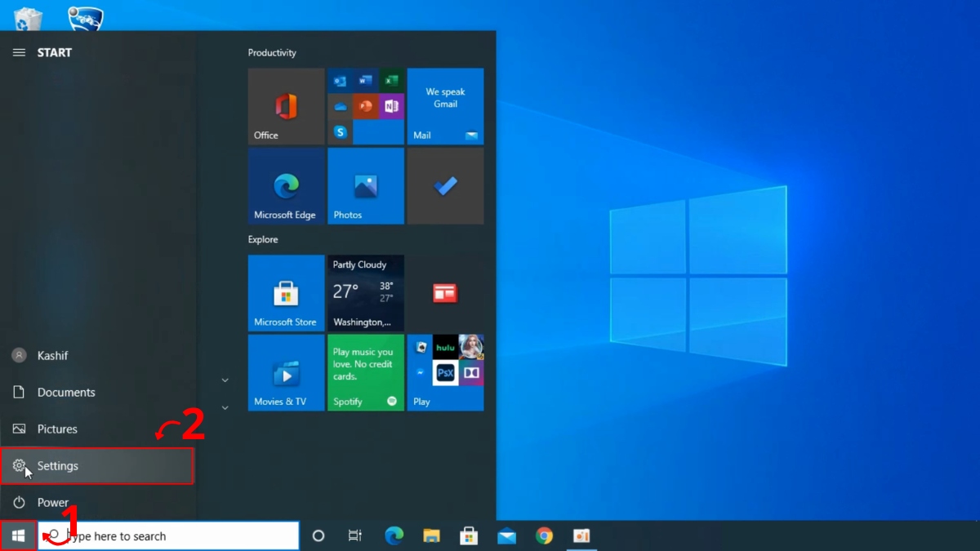Open the red News tile
Screen dimensions: 980x551
coord(445,292)
